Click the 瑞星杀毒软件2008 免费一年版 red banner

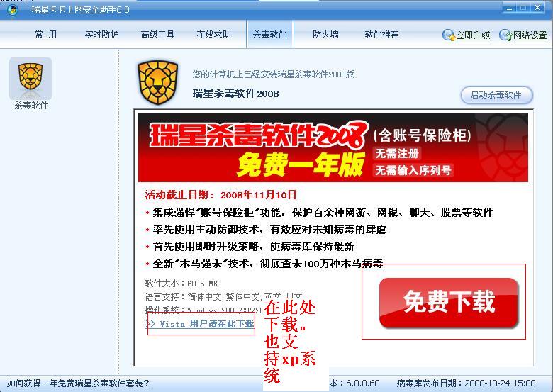pyautogui.click(x=333, y=147)
